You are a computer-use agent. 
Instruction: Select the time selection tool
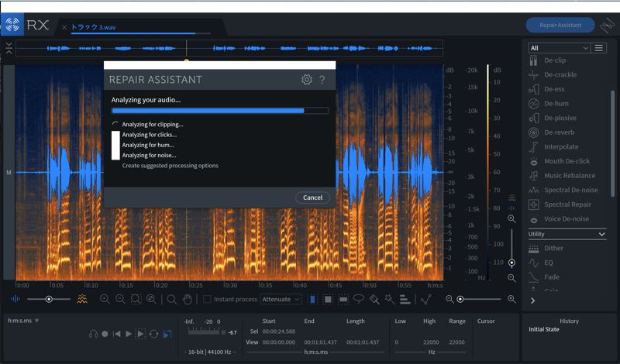coord(312,300)
